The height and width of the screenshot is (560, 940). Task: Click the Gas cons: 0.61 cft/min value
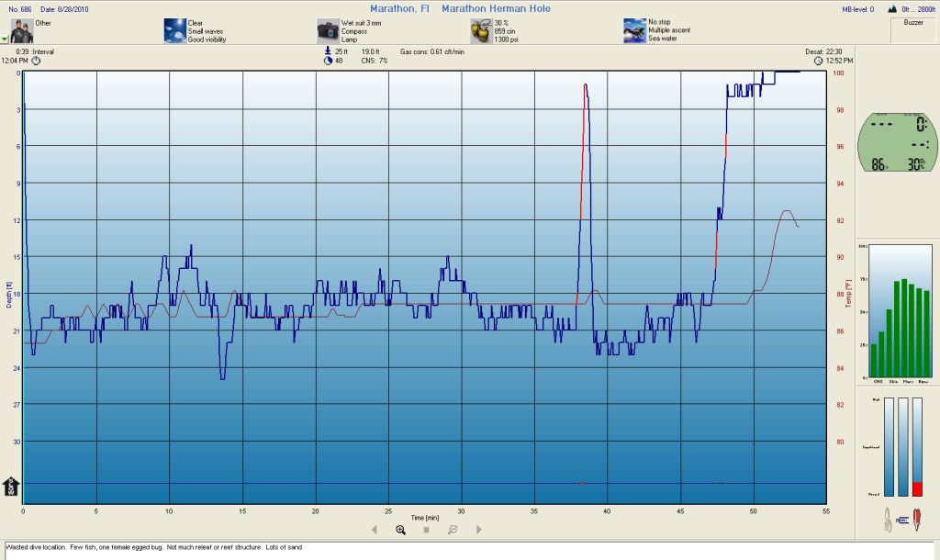pos(431,51)
